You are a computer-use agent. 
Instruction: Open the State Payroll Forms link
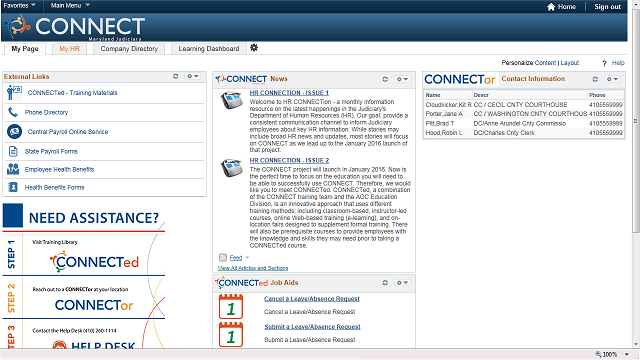coord(51,151)
